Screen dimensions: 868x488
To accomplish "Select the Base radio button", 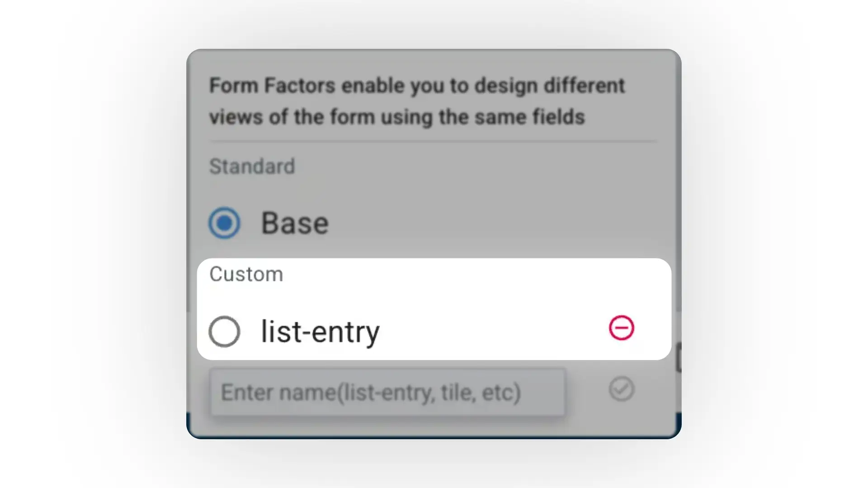I will tap(225, 222).
